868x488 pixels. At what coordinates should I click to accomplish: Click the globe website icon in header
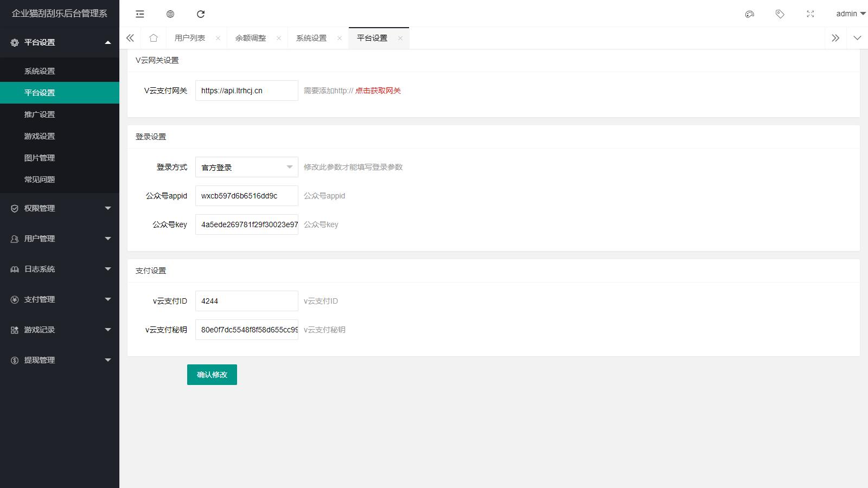[170, 14]
